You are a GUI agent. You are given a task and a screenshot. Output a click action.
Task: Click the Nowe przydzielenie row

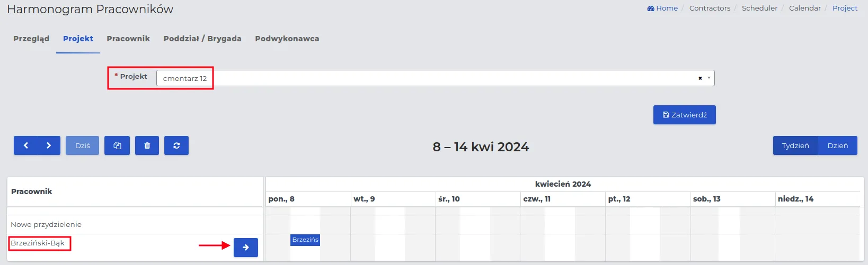pos(135,224)
